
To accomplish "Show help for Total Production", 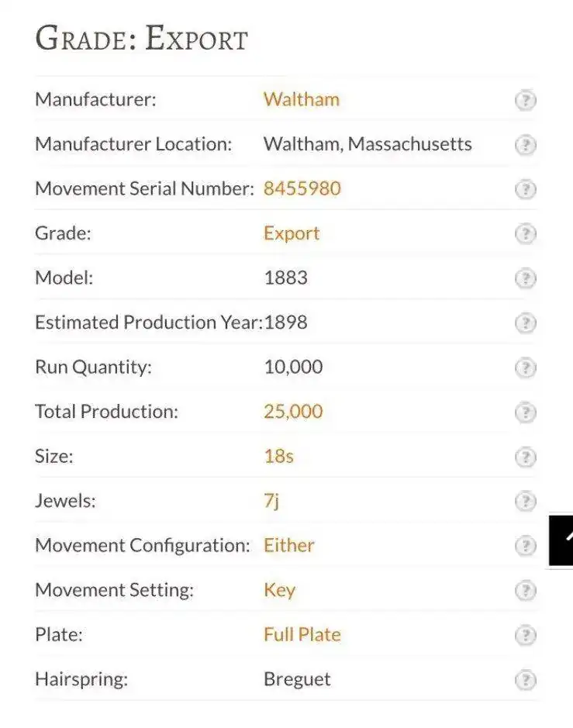I will point(526,412).
